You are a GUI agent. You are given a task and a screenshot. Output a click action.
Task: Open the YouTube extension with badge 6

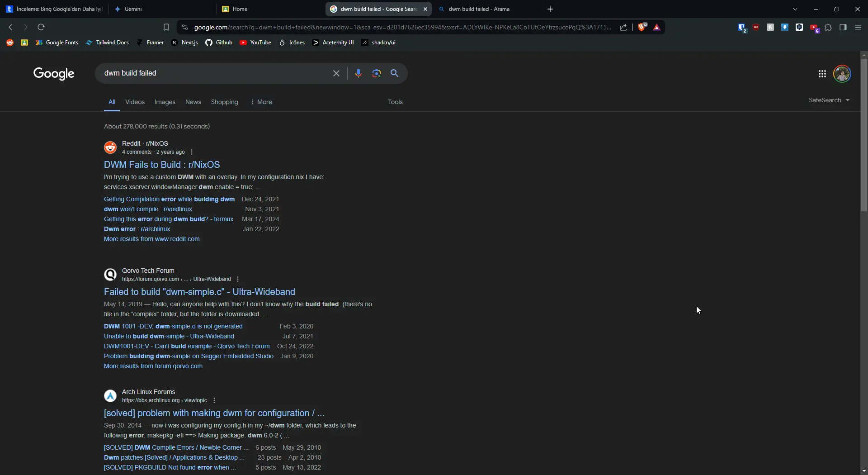(x=815, y=28)
